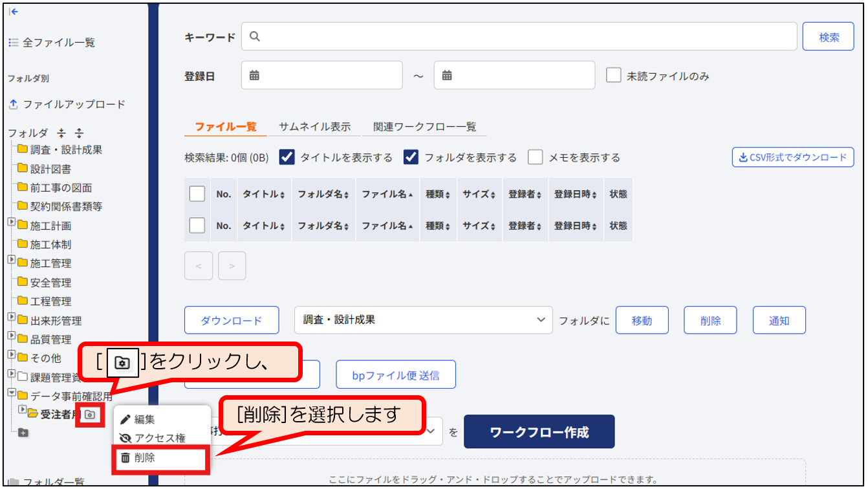Viewport: 868px width, 489px height.
Task: Tick the select-all checkbox in the top header row
Action: [197, 193]
